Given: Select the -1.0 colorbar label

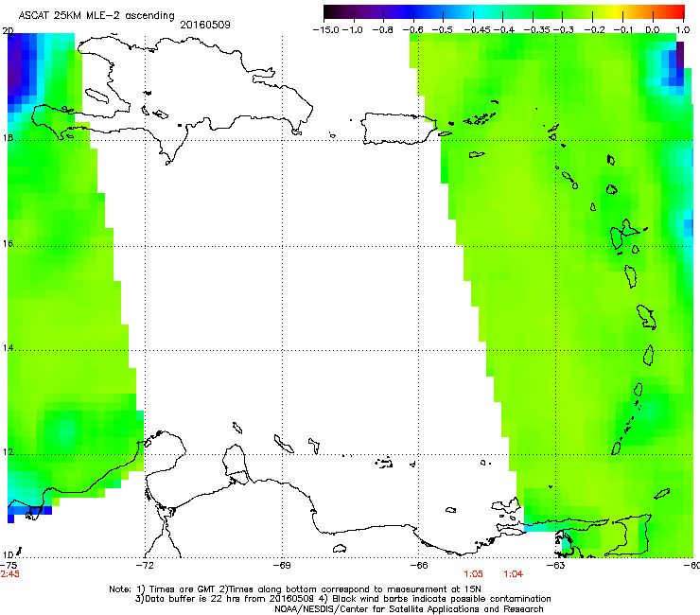Looking at the screenshot, I should click(x=352, y=30).
